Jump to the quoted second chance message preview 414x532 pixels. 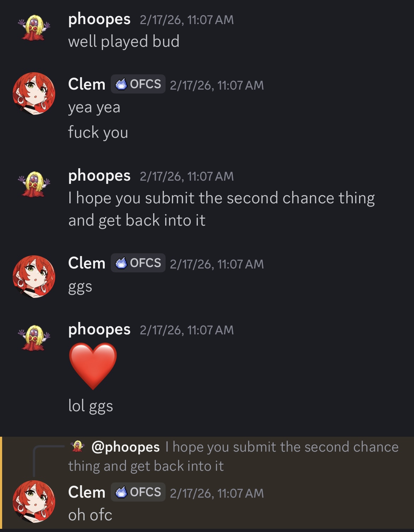click(234, 456)
